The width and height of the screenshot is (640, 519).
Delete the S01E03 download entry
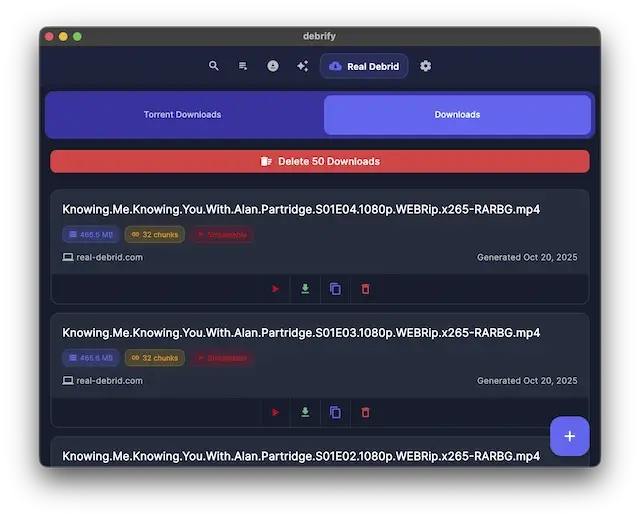click(x=365, y=413)
